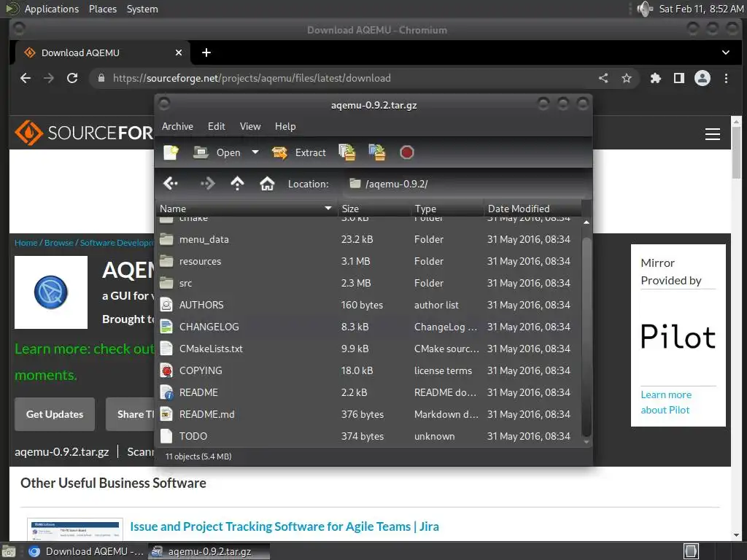Click the src folder icon
Viewport: 747px width, 560px height.
[166, 283]
